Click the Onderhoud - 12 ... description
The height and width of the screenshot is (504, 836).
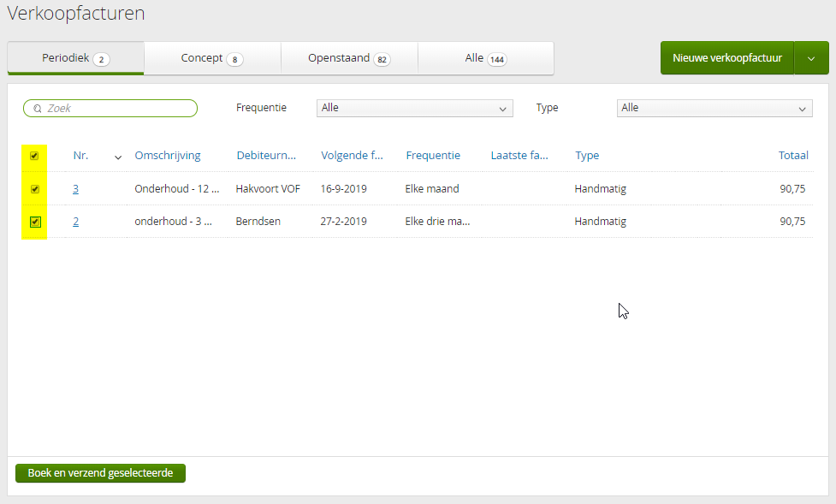[177, 189]
